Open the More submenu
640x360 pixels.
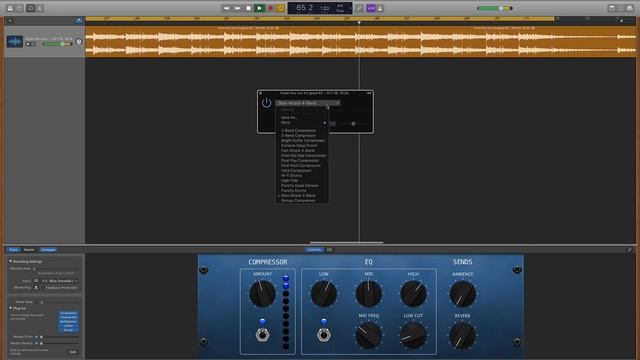[x=302, y=122]
